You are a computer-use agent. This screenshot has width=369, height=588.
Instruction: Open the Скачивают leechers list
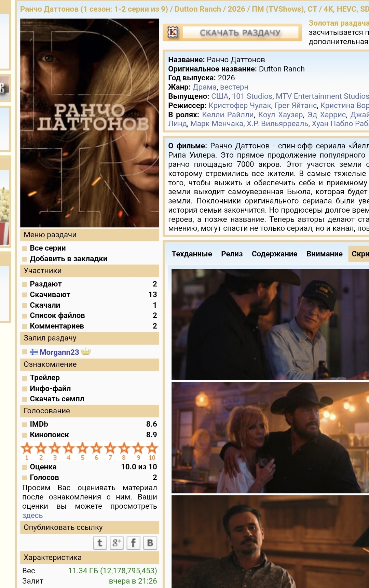(50, 295)
